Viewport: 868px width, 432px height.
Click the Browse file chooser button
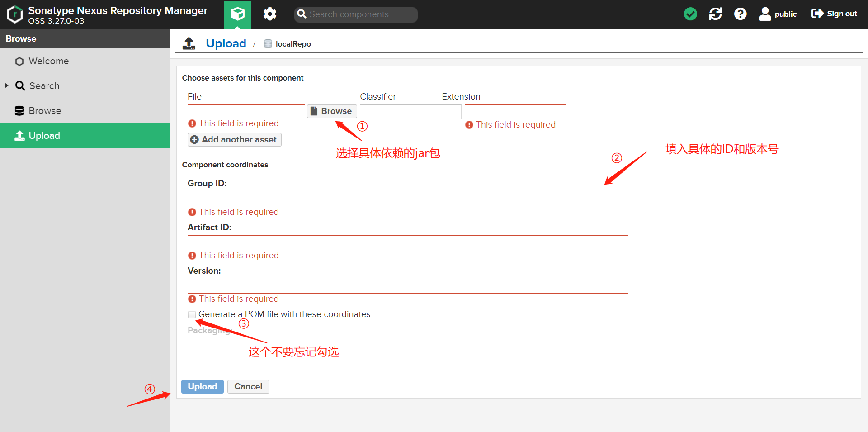[x=332, y=111]
